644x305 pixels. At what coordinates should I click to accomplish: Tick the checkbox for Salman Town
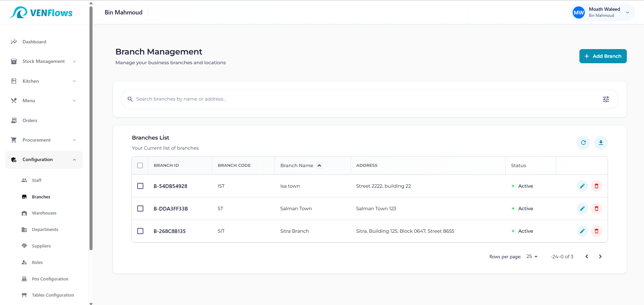tap(140, 208)
